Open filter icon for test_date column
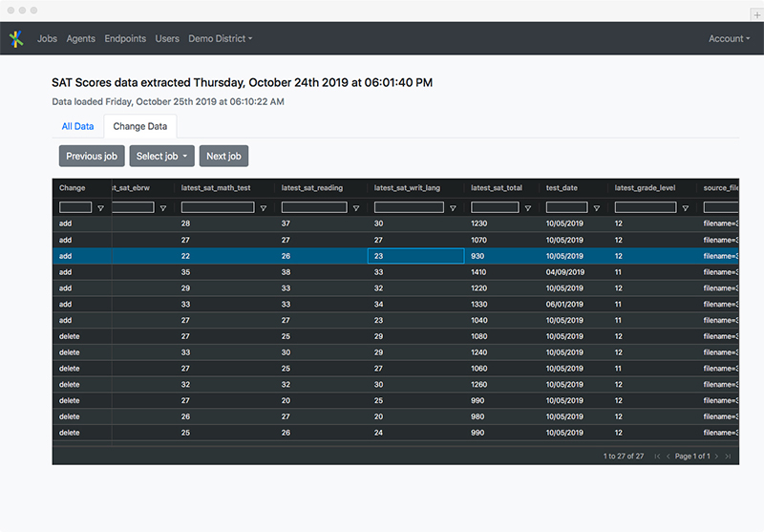 pos(597,208)
